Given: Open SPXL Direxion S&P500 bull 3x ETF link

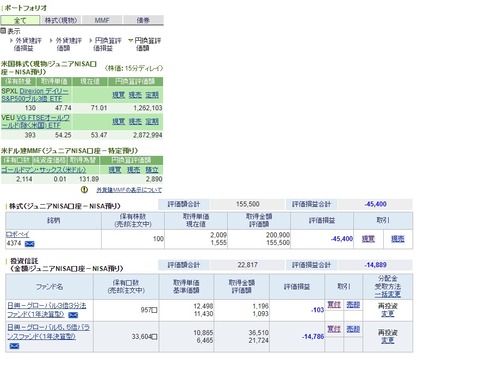Looking at the screenshot, I should point(35,95).
